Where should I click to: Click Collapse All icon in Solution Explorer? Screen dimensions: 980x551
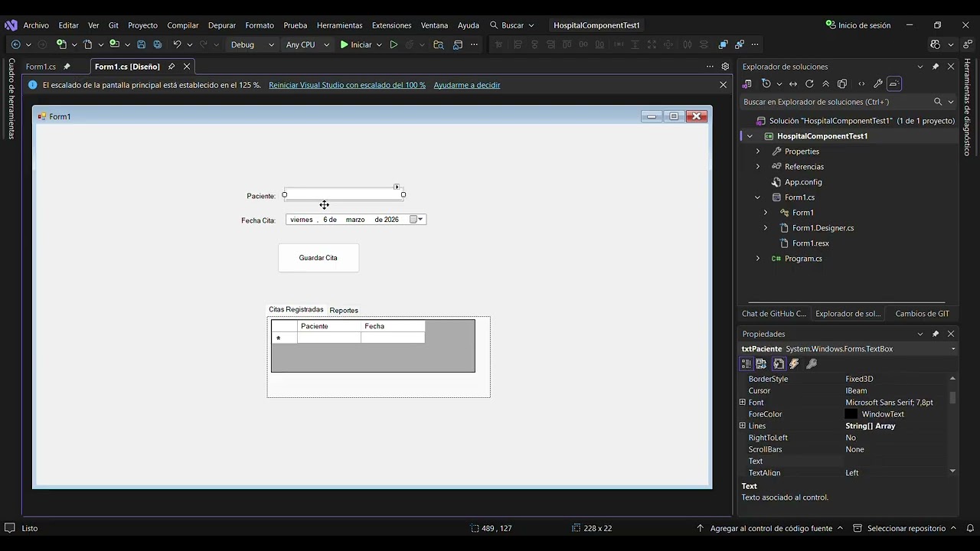(825, 83)
